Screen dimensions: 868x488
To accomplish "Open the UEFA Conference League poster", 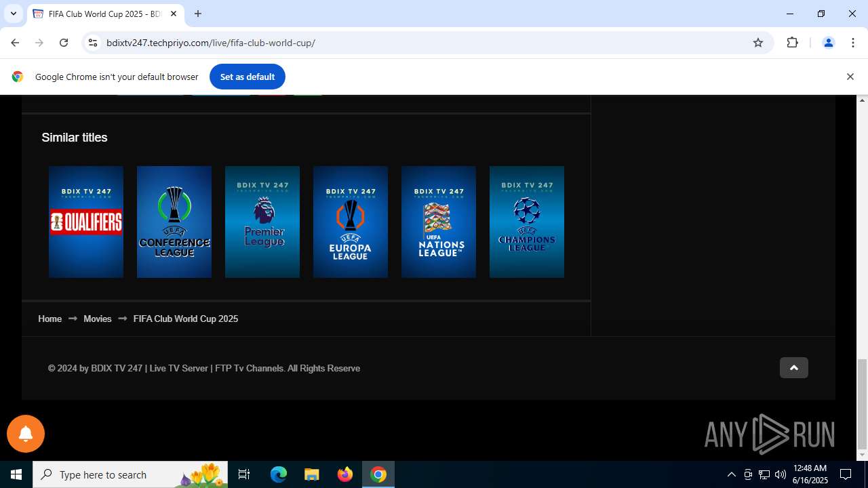I will click(174, 222).
